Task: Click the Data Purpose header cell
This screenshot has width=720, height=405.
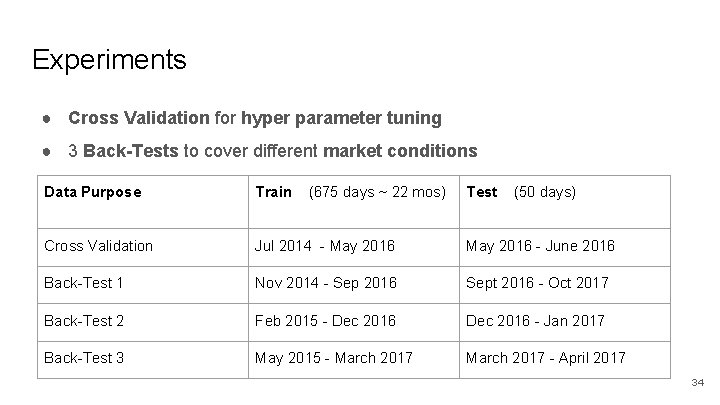Action: pyautogui.click(x=143, y=202)
